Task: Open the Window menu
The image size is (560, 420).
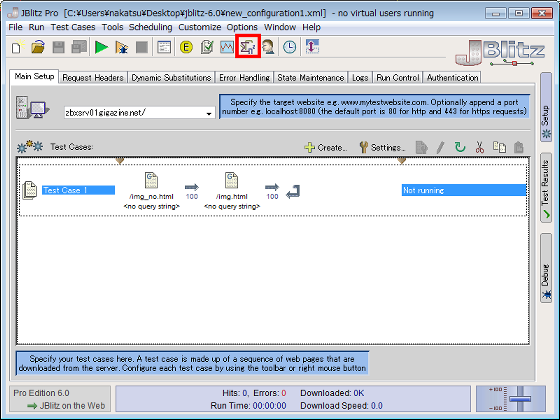Action: (280, 27)
